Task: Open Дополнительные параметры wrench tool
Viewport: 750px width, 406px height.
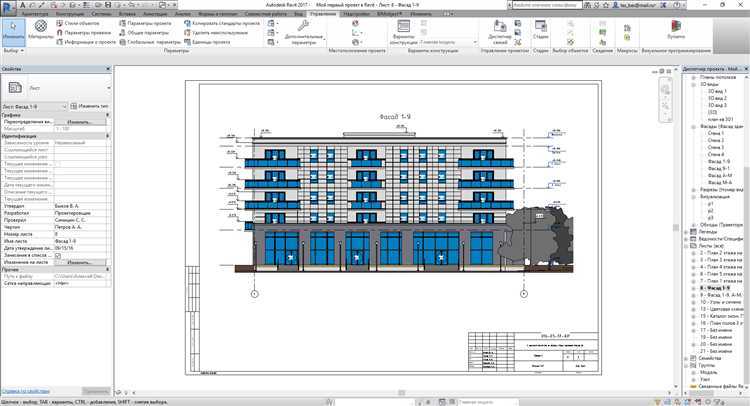Action: coord(304,33)
